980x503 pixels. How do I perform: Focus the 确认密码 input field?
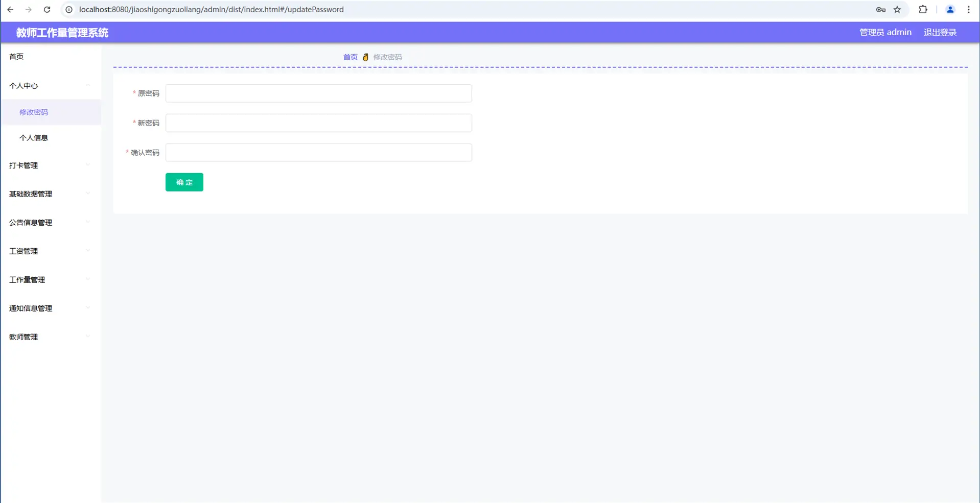click(x=319, y=153)
